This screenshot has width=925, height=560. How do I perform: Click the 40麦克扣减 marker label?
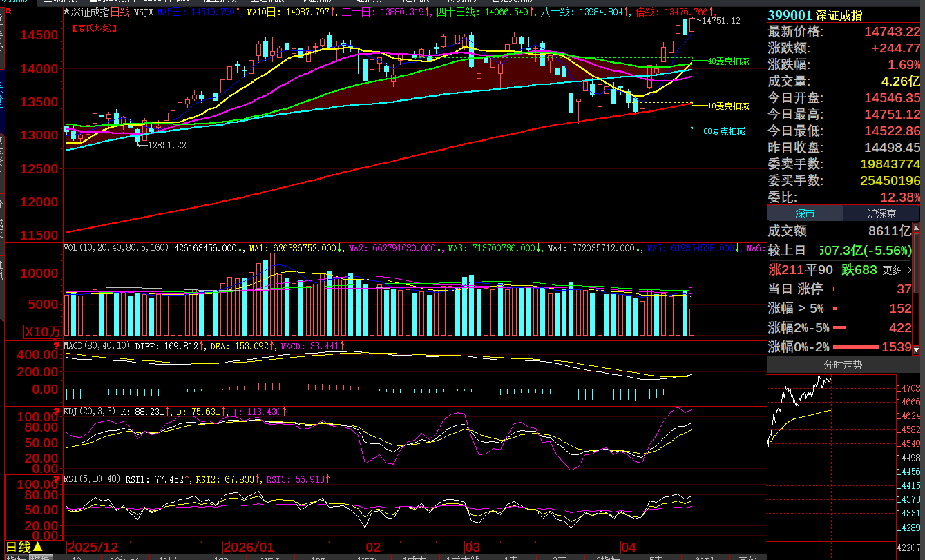tap(728, 61)
